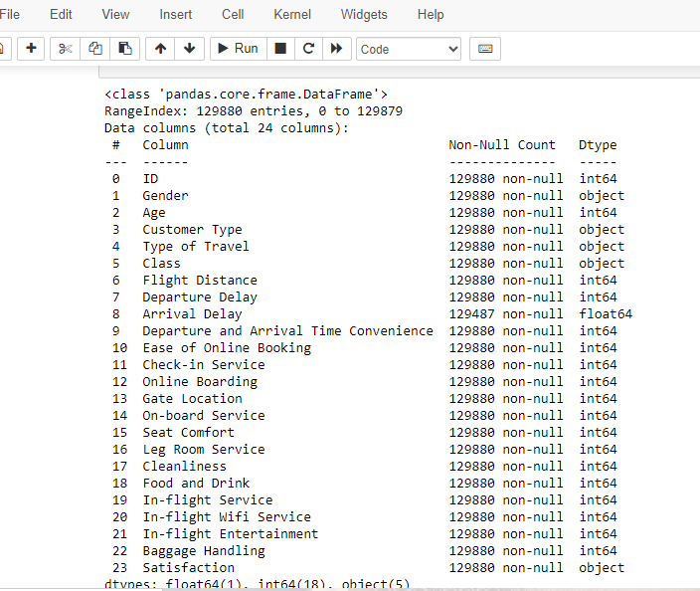Image resolution: width=700 pixels, height=591 pixels.
Task: Click the 'Cleanliness' column name
Action: point(184,467)
